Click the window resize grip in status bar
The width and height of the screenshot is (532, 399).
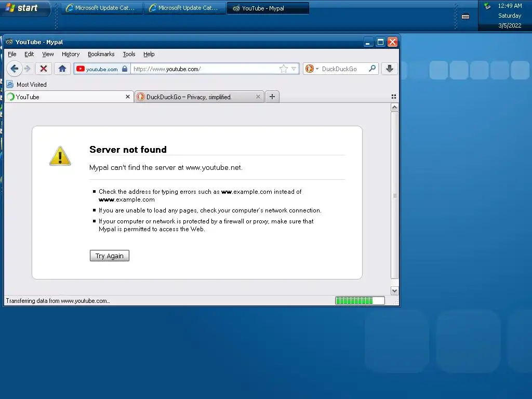(x=395, y=301)
